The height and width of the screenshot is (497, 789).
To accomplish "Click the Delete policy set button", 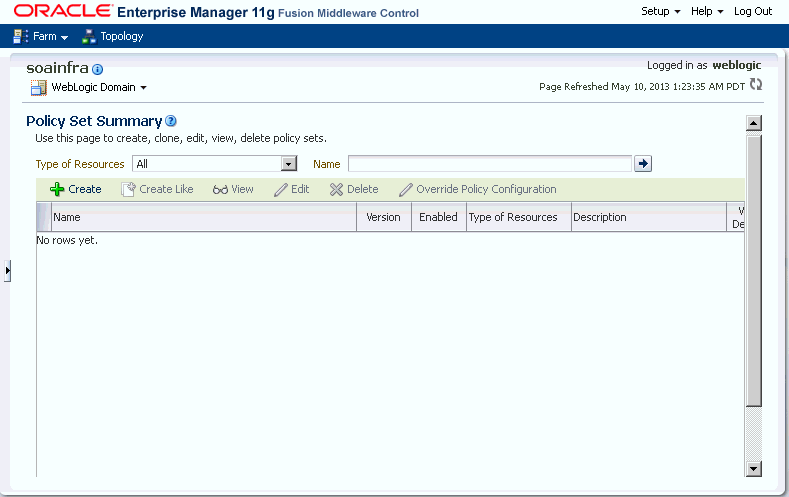I will (354, 189).
